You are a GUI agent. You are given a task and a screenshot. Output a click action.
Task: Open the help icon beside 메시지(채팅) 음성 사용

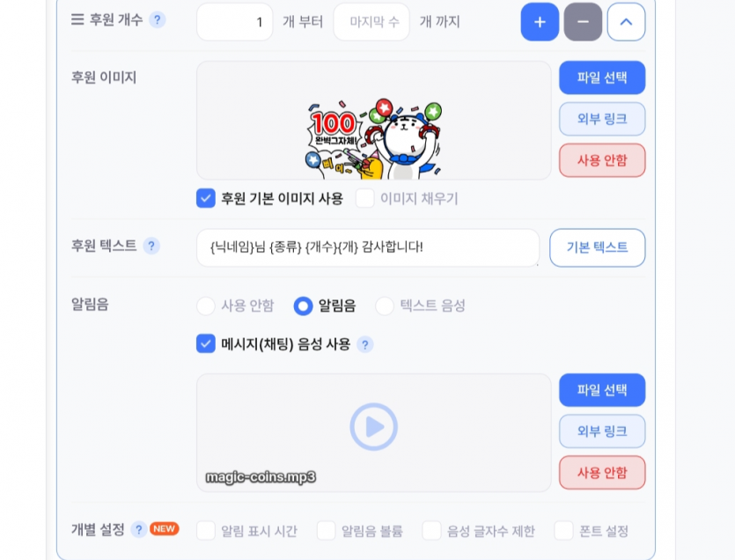(364, 345)
